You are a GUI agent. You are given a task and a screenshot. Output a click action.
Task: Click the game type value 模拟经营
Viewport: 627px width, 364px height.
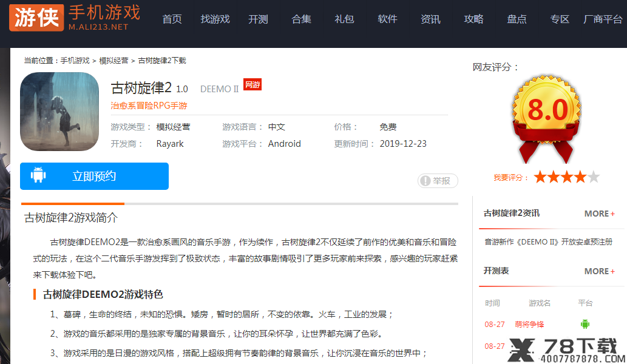173,127
